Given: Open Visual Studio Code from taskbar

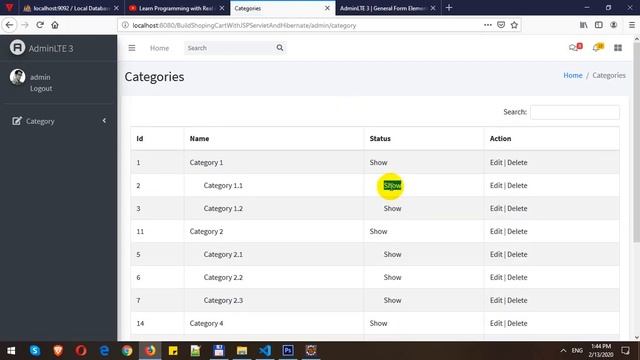Looking at the screenshot, I should tap(265, 351).
